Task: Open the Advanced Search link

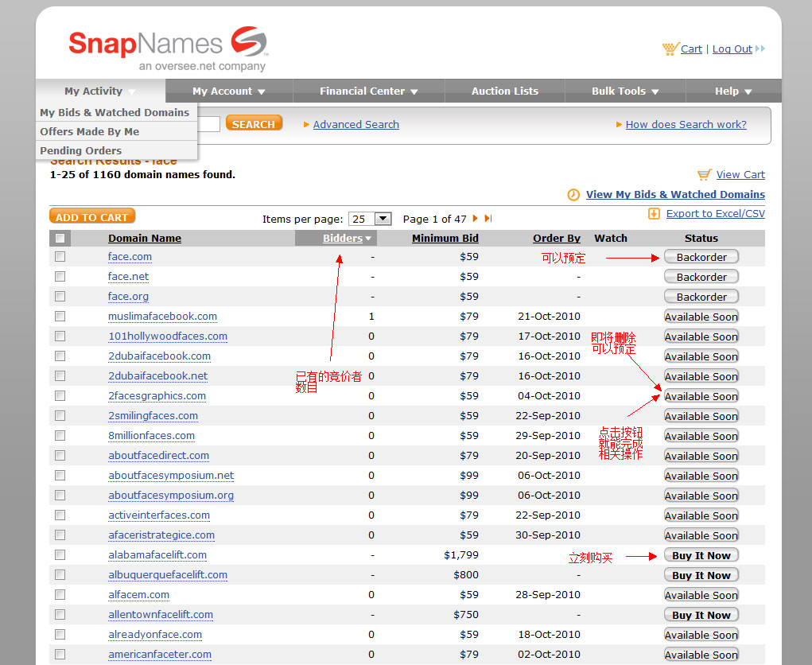Action: coord(355,124)
